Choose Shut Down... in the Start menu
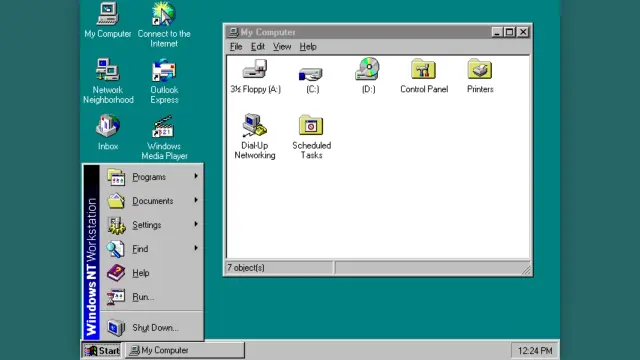 pos(151,327)
